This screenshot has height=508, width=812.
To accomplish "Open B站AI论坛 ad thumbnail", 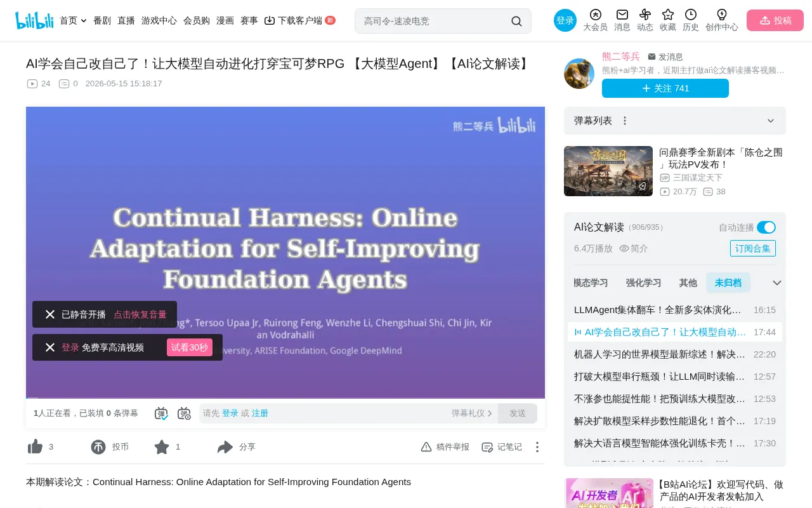I will pyautogui.click(x=610, y=493).
